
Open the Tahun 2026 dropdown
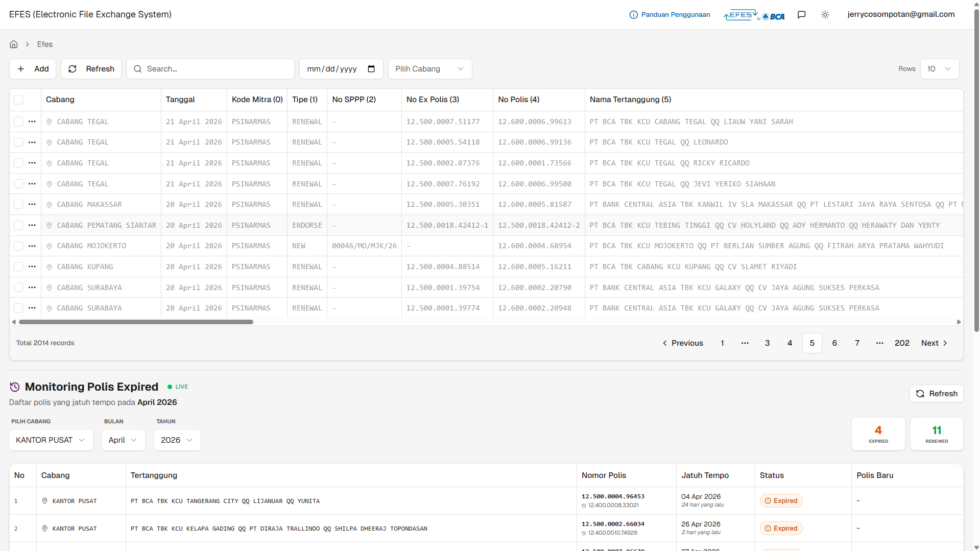[177, 440]
